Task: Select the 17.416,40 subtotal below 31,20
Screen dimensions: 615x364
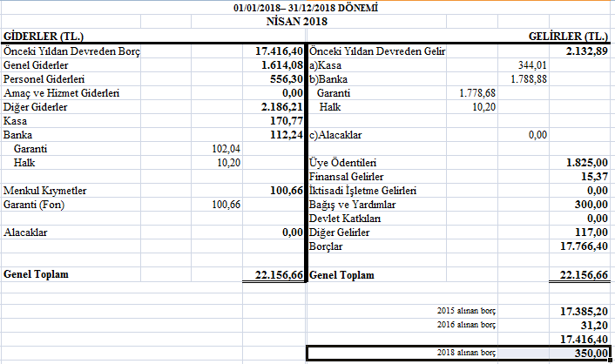Action: click(584, 340)
